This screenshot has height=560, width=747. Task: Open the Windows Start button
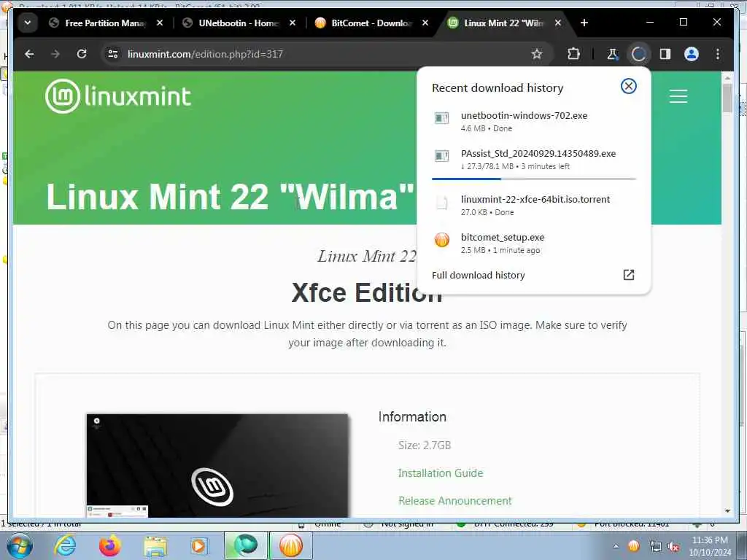click(20, 545)
